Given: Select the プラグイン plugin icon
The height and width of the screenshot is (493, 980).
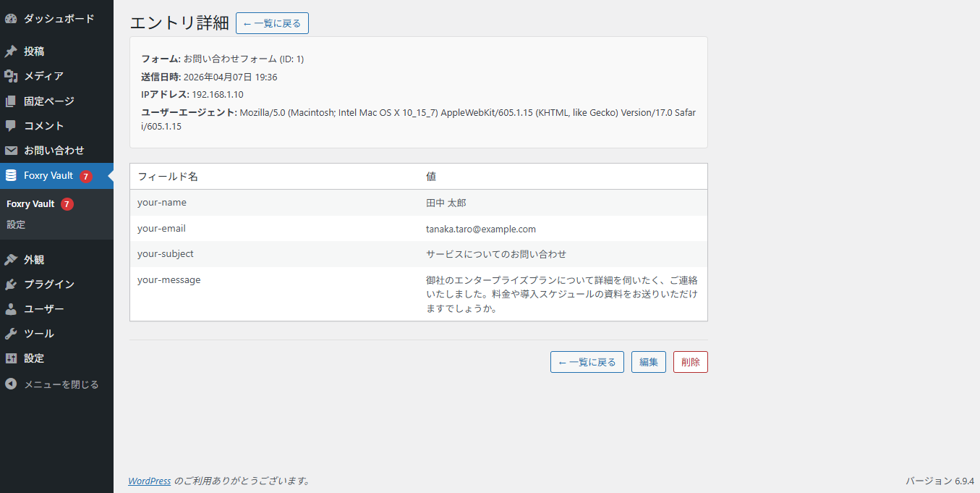Looking at the screenshot, I should click(x=11, y=284).
